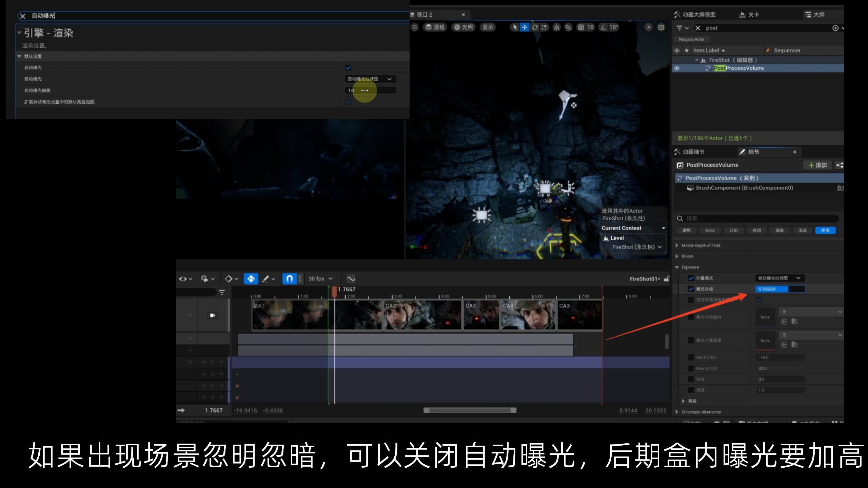
Task: Open outliner filter dropdown
Action: pos(682,28)
